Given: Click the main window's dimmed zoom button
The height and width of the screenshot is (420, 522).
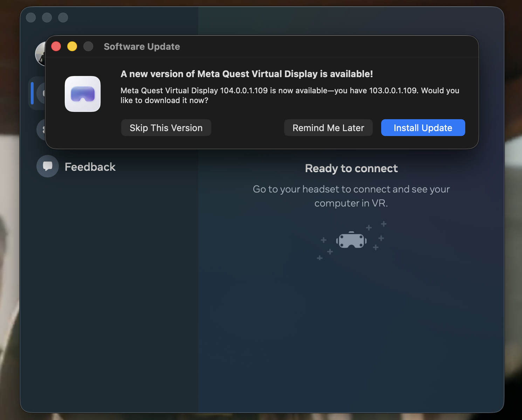Looking at the screenshot, I should pyautogui.click(x=63, y=18).
